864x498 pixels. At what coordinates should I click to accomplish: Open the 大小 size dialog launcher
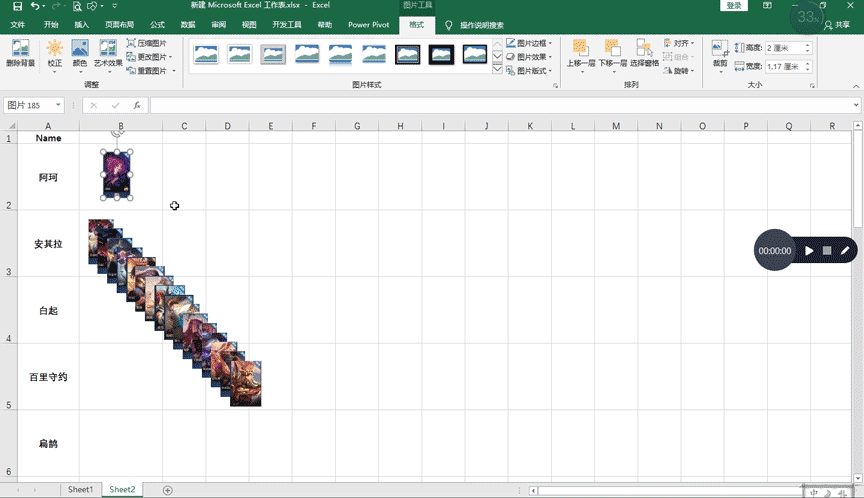[x=812, y=86]
